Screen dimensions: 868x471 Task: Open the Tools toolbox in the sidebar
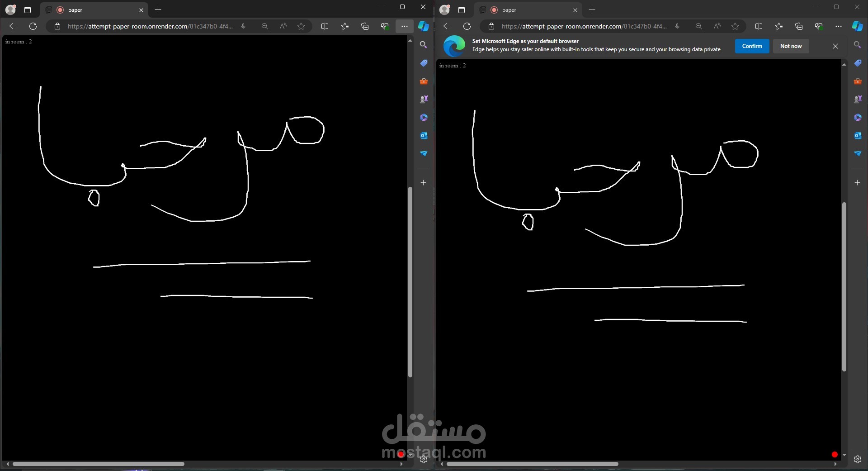tap(424, 81)
